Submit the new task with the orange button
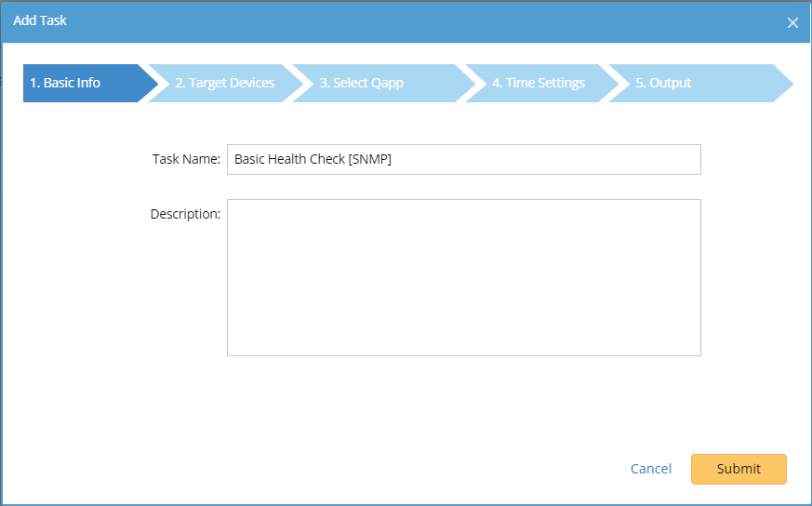This screenshot has height=506, width=812. tap(739, 469)
